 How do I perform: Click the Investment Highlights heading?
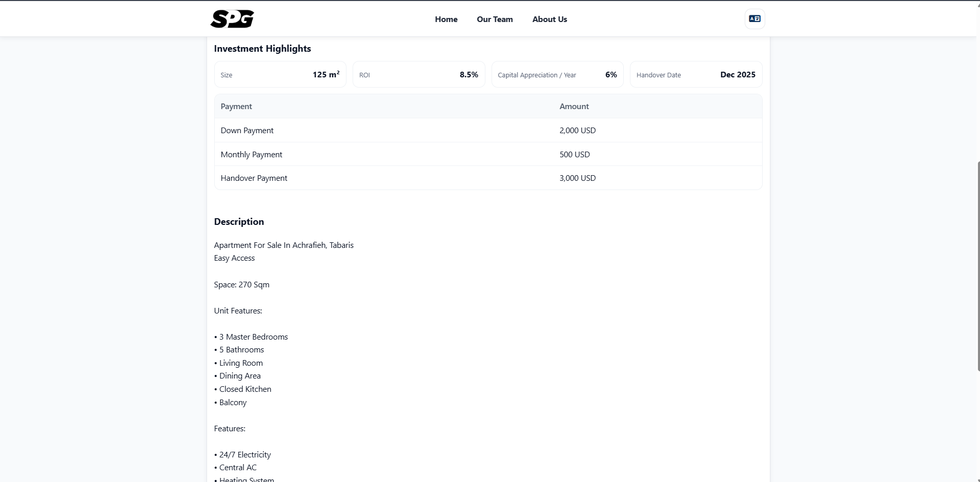(x=262, y=49)
